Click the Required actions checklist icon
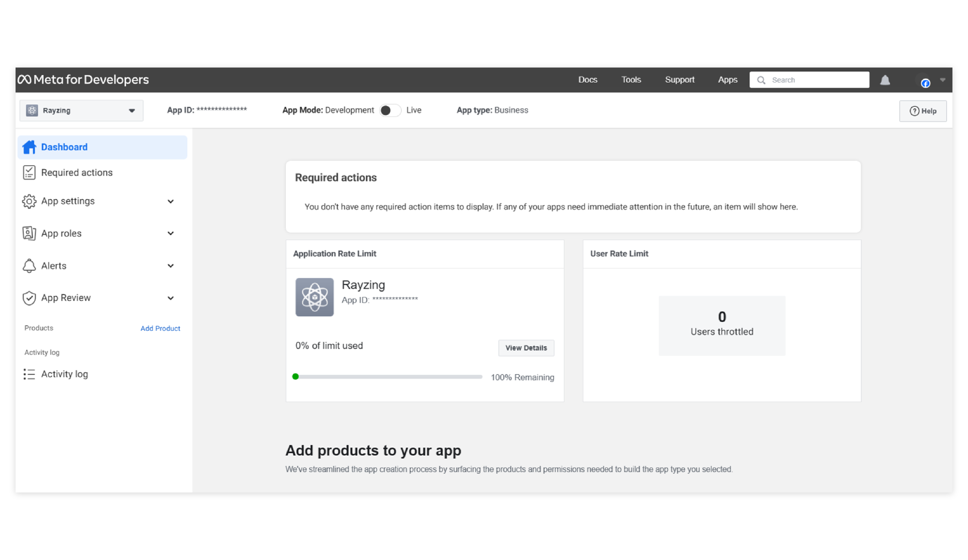Viewport: 968px width, 560px height. point(29,173)
